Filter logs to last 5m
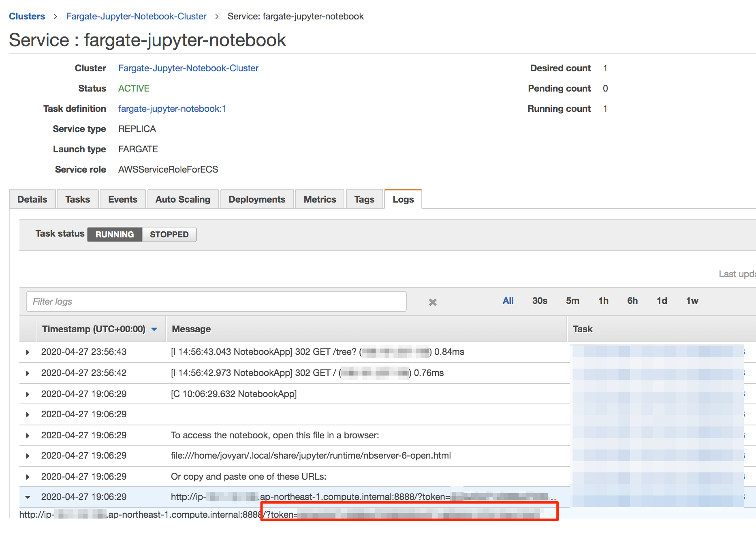 coord(572,301)
